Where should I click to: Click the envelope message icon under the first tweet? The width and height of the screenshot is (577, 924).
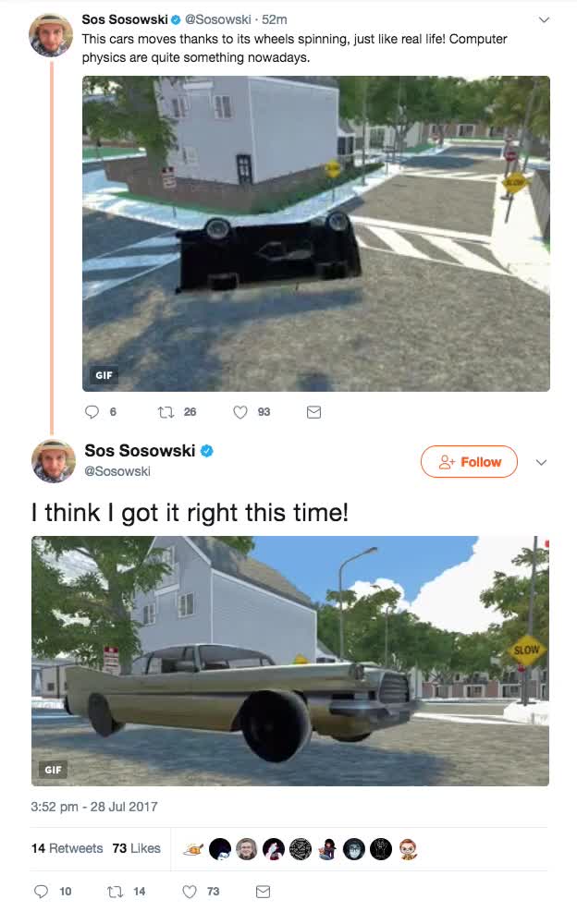313,412
